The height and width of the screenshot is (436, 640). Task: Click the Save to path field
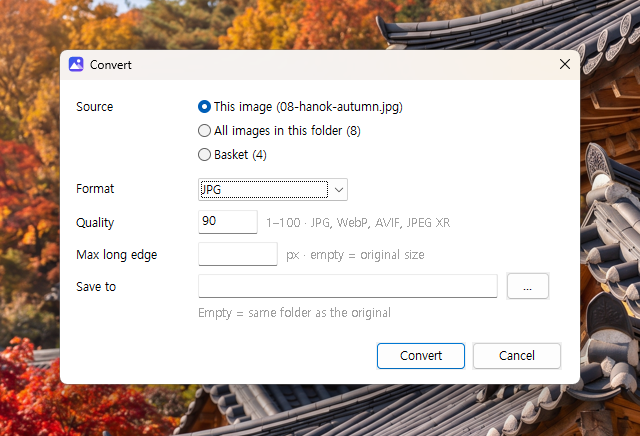[348, 286]
